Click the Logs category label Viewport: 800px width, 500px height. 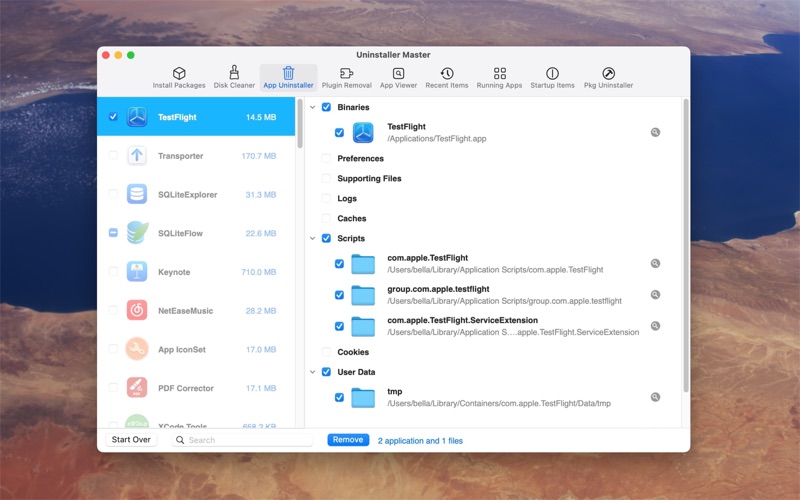347,198
